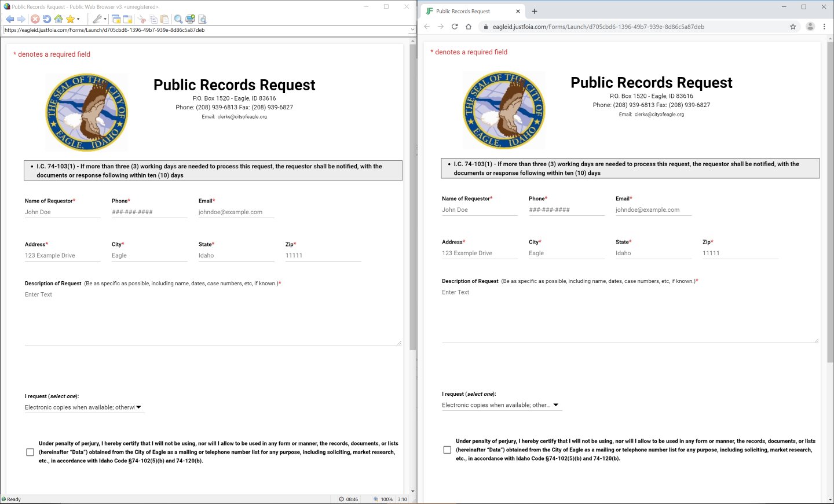
Task: Click the magnifying glass Search icon in left toolbar
Action: pos(178,19)
